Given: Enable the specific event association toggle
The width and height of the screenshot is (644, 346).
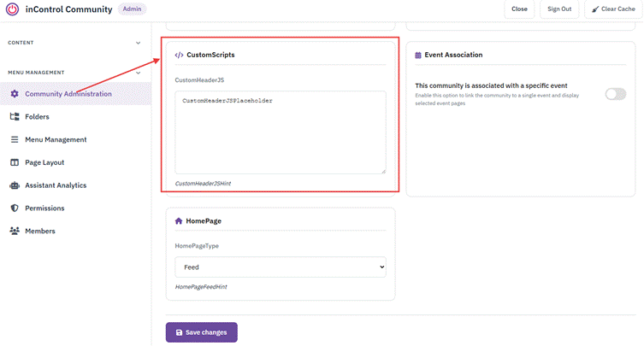Looking at the screenshot, I should 615,94.
